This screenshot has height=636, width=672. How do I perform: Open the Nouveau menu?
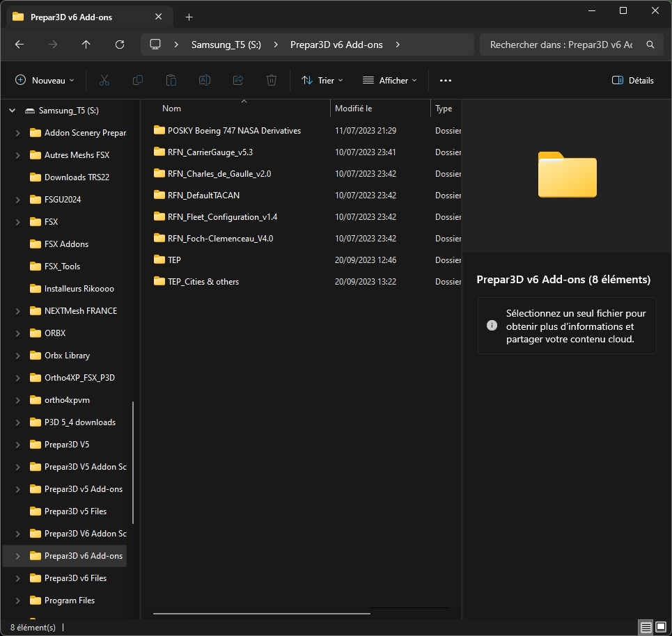pyautogui.click(x=45, y=81)
